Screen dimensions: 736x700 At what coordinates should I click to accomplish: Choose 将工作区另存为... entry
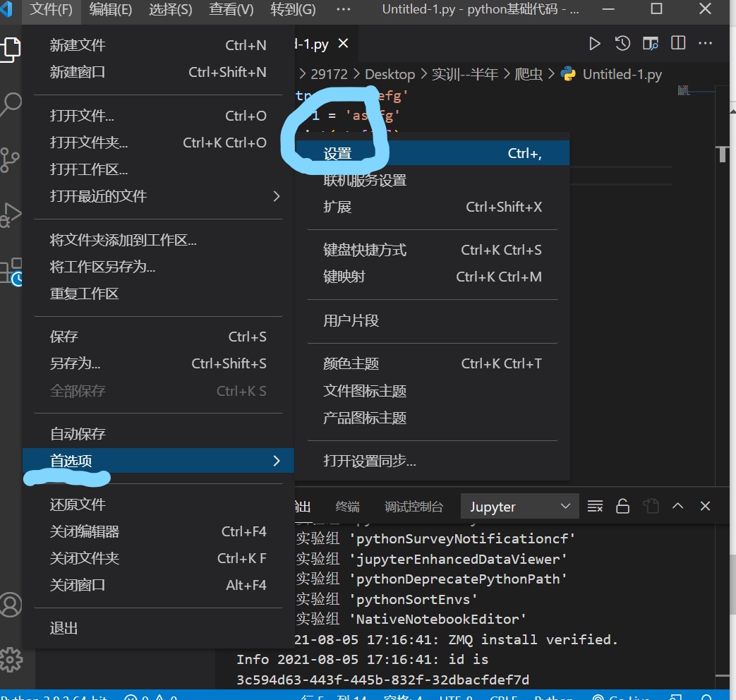[159, 267]
